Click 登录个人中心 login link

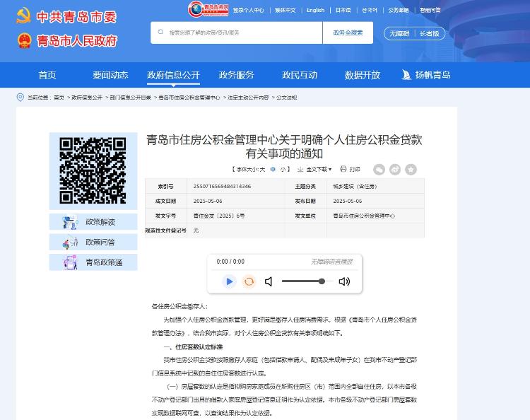click(x=249, y=10)
